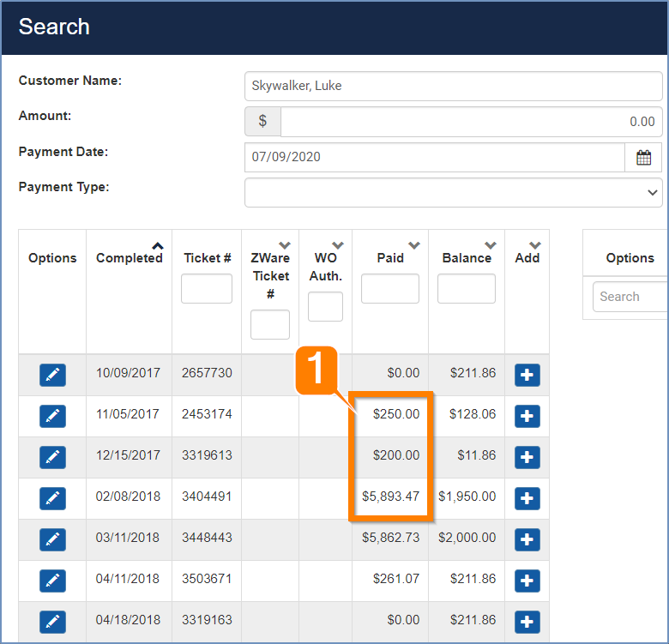669x644 pixels.
Task: Add the ticket 3503671 row
Action: click(527, 581)
